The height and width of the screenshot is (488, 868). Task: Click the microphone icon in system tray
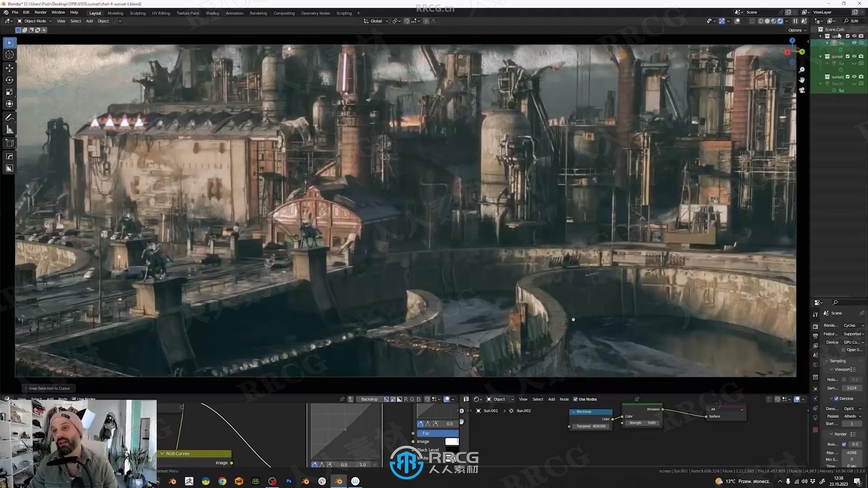788,482
